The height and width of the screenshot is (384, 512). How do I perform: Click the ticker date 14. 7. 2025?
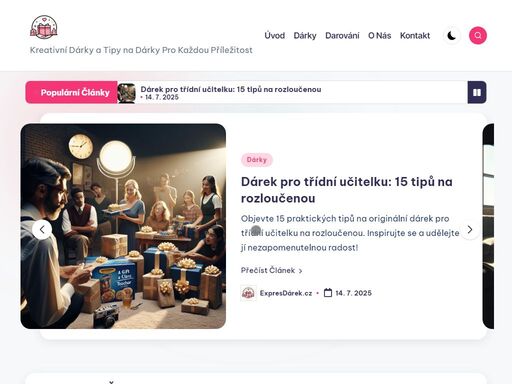162,97
